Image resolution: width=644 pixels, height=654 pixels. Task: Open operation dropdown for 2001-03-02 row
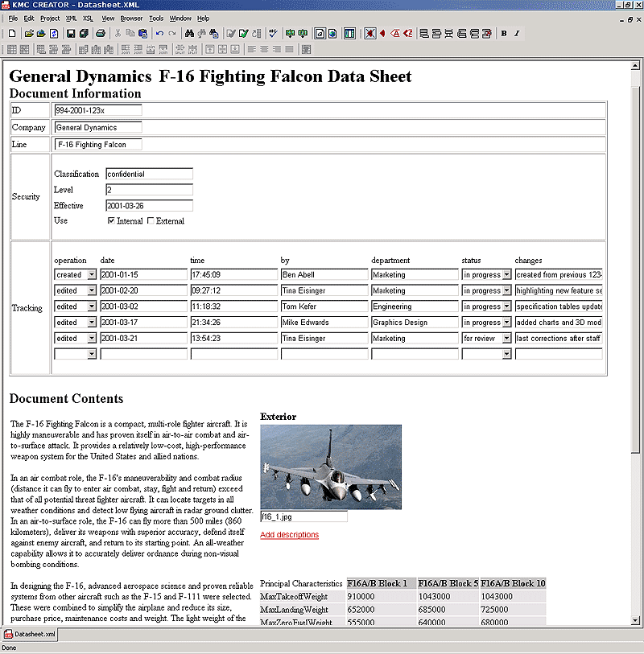(x=92, y=306)
